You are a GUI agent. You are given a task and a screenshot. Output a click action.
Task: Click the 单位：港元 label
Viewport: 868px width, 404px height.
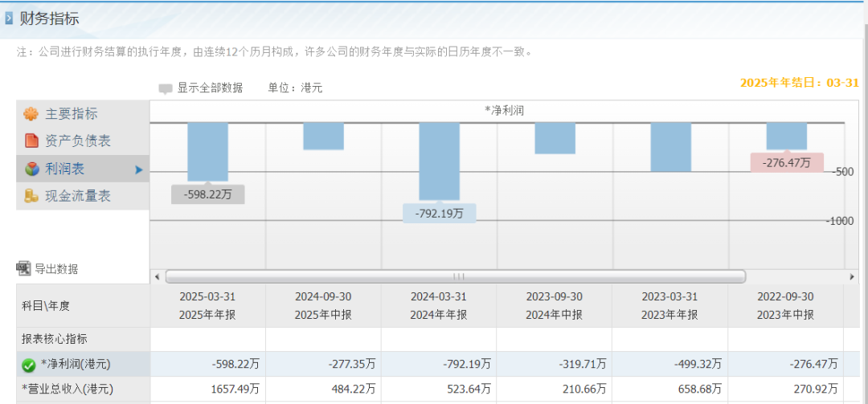coord(295,88)
